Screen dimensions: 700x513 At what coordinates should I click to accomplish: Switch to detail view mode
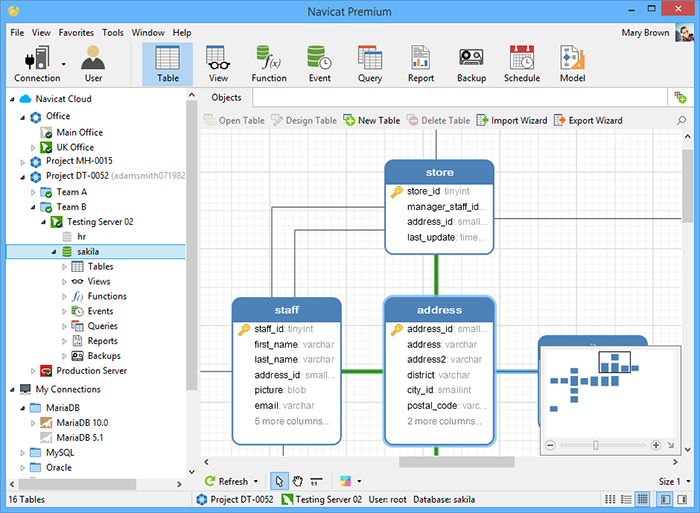[626, 499]
